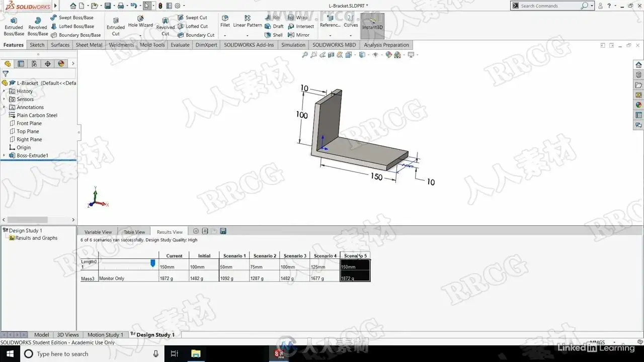Select Lofted Cut feature
The height and width of the screenshot is (362, 644).
[192, 26]
